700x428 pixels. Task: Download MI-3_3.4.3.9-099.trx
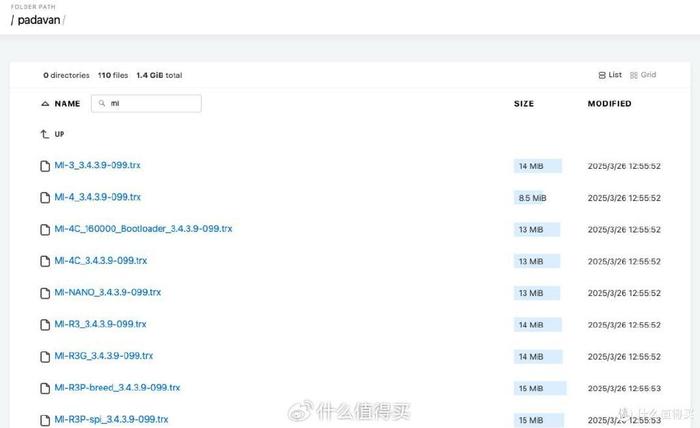97,165
